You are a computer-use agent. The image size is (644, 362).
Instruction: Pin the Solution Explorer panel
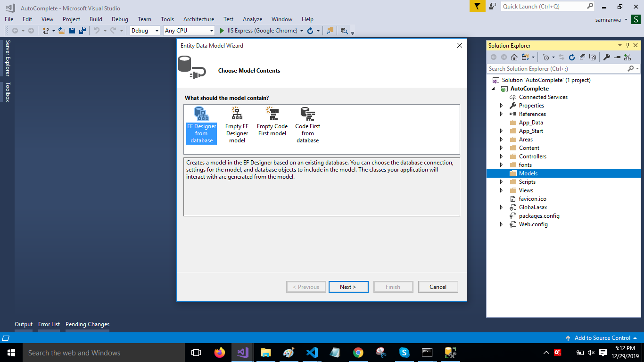coord(627,46)
